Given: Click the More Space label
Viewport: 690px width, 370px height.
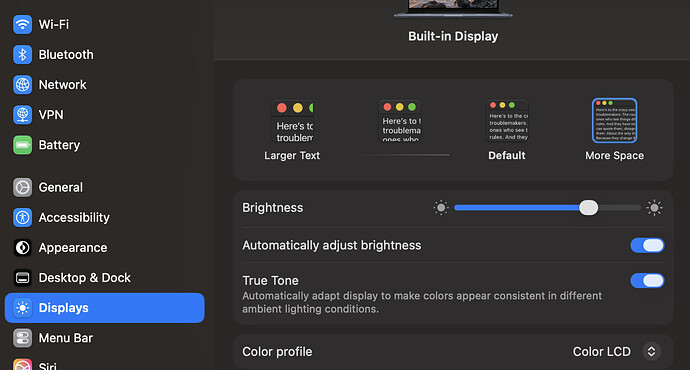Looking at the screenshot, I should (x=614, y=155).
